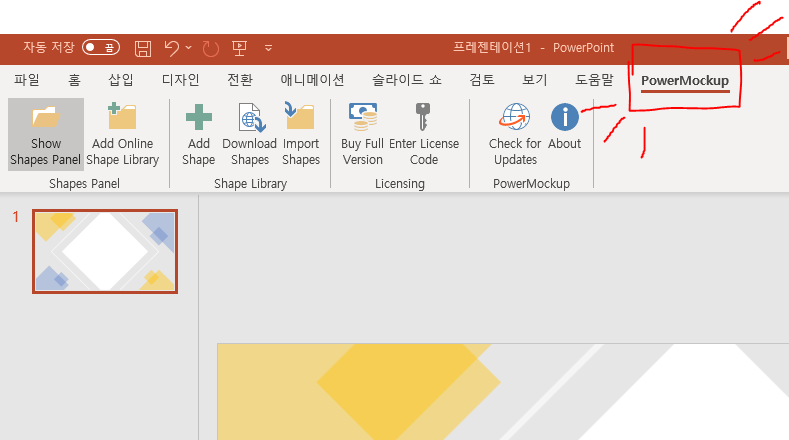
Task: Click the slide number 1 label
Action: [x=16, y=217]
